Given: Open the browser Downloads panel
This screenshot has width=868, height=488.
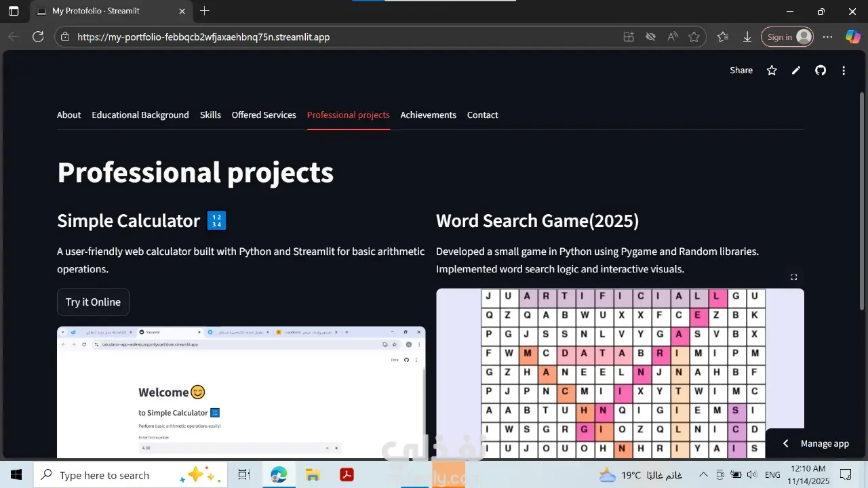Looking at the screenshot, I should [x=747, y=37].
